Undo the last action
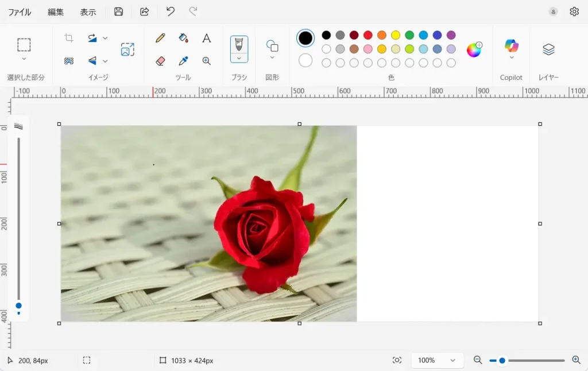 click(170, 11)
